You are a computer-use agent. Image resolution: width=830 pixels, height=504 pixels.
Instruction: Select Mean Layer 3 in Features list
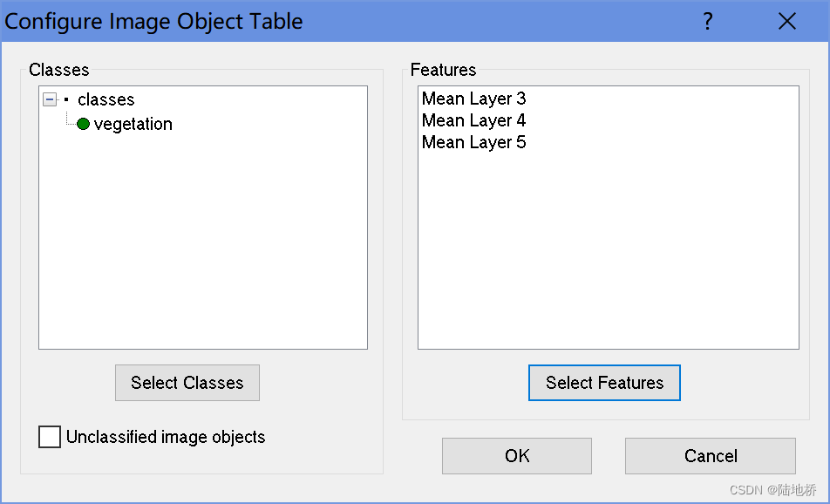[473, 99]
